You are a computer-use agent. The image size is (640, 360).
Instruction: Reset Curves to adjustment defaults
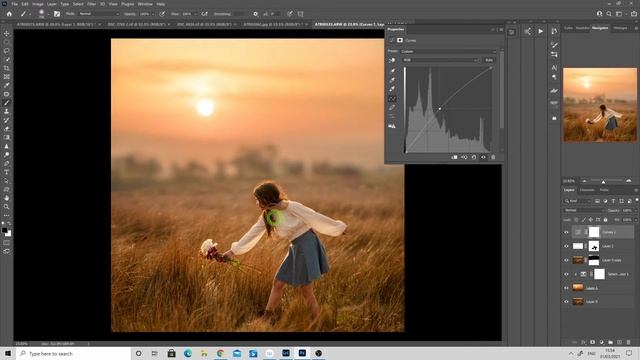tap(474, 157)
